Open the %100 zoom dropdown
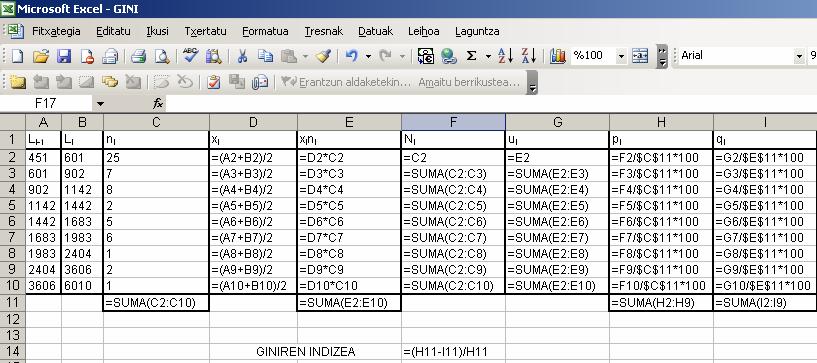Image resolution: width=817 pixels, height=363 pixels. click(621, 56)
